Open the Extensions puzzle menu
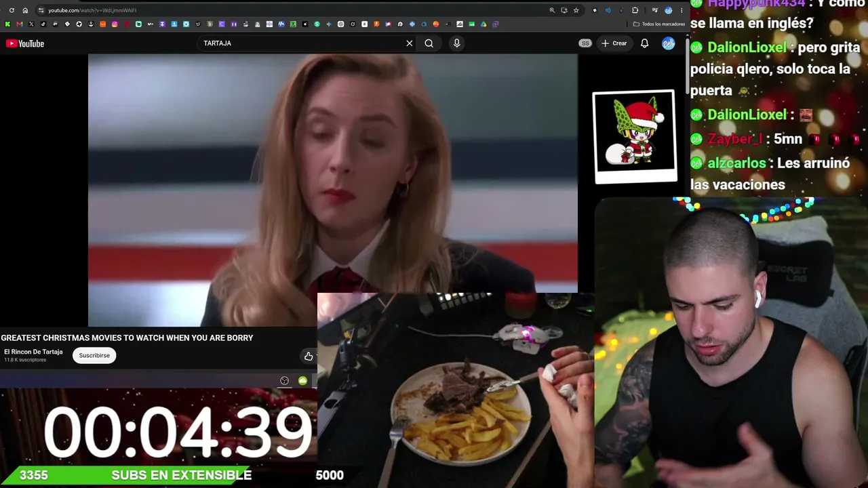The height and width of the screenshot is (488, 868). [635, 10]
